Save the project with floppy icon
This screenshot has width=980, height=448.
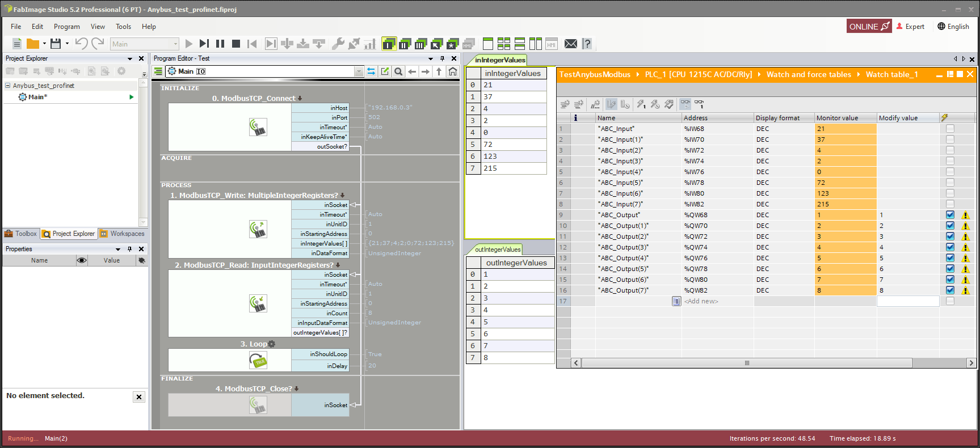pyautogui.click(x=56, y=44)
